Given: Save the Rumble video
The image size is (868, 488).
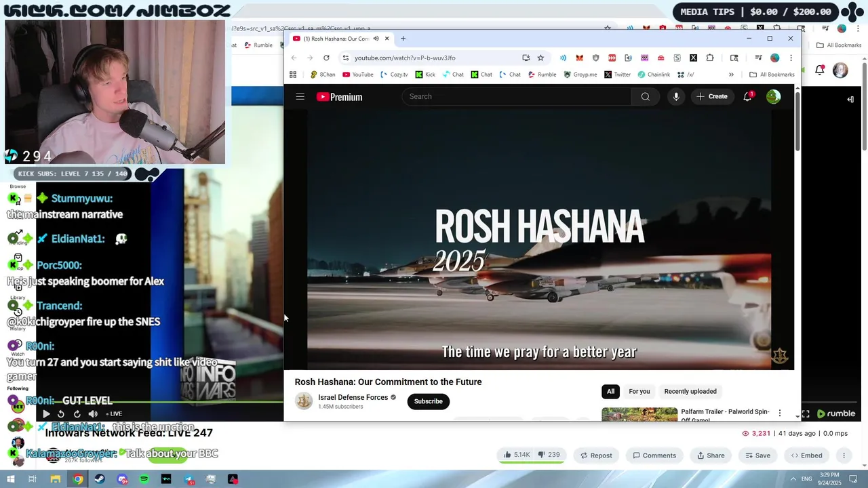Looking at the screenshot, I should 757,455.
